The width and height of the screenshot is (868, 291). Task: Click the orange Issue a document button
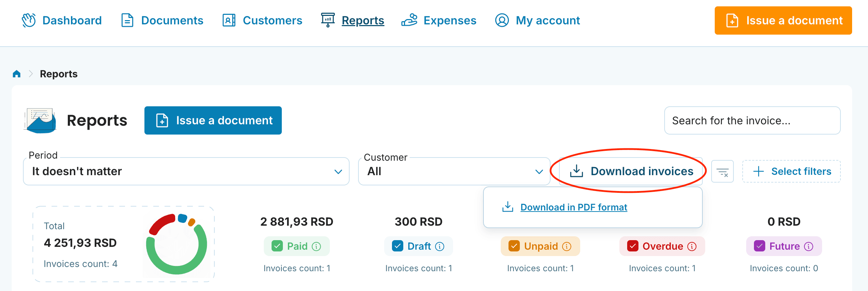(783, 20)
